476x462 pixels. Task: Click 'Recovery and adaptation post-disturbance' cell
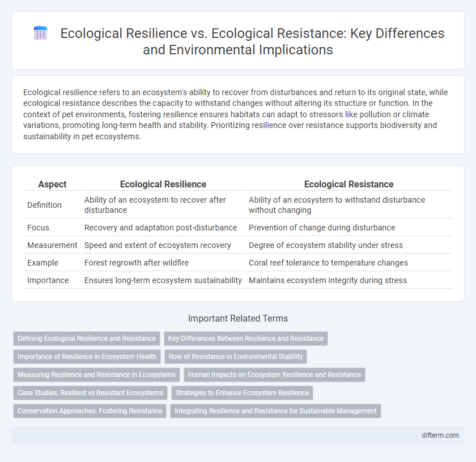pyautogui.click(x=163, y=228)
